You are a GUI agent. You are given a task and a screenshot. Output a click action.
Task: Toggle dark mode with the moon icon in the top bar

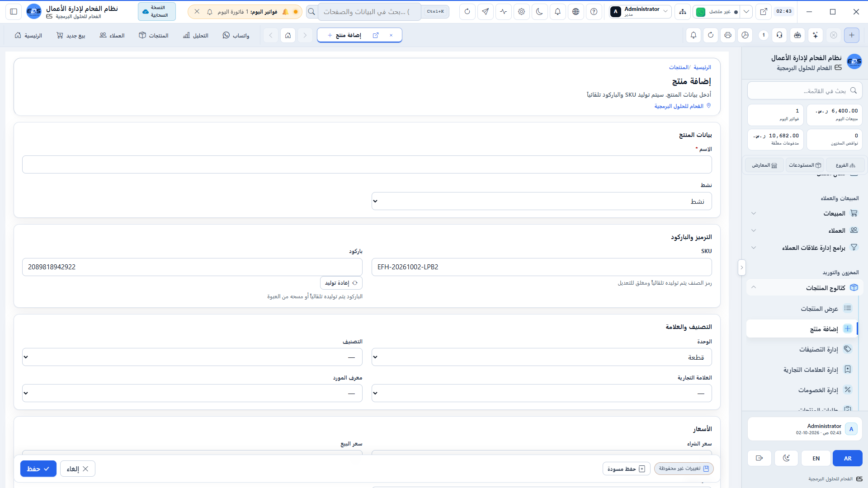pos(539,12)
